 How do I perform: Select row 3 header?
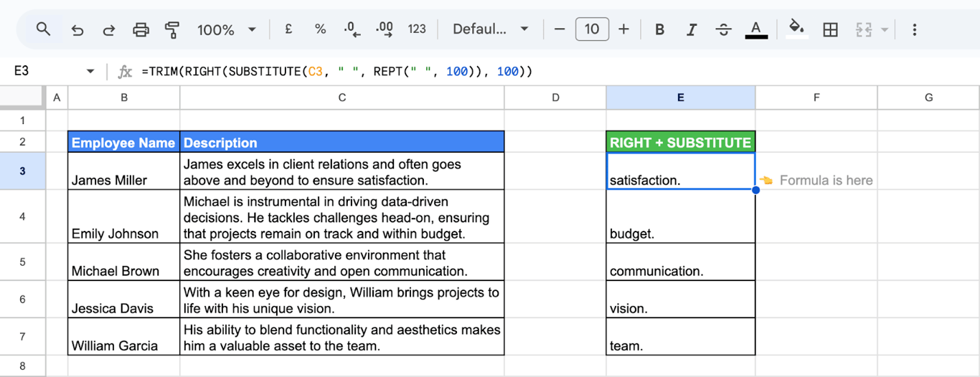(22, 171)
